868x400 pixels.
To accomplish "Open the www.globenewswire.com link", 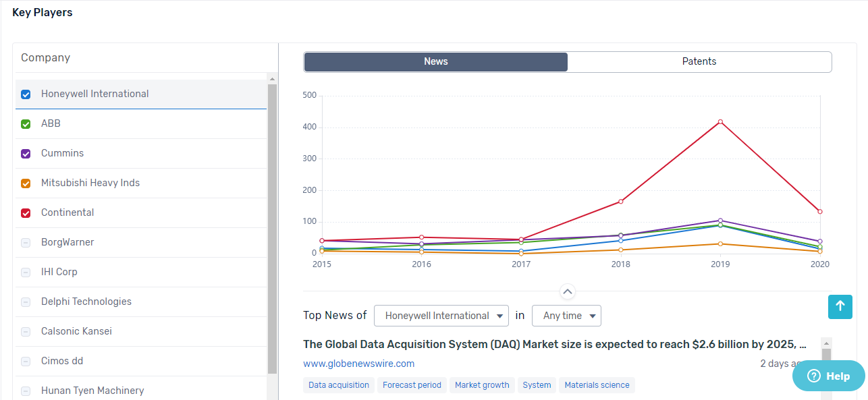I will point(358,364).
